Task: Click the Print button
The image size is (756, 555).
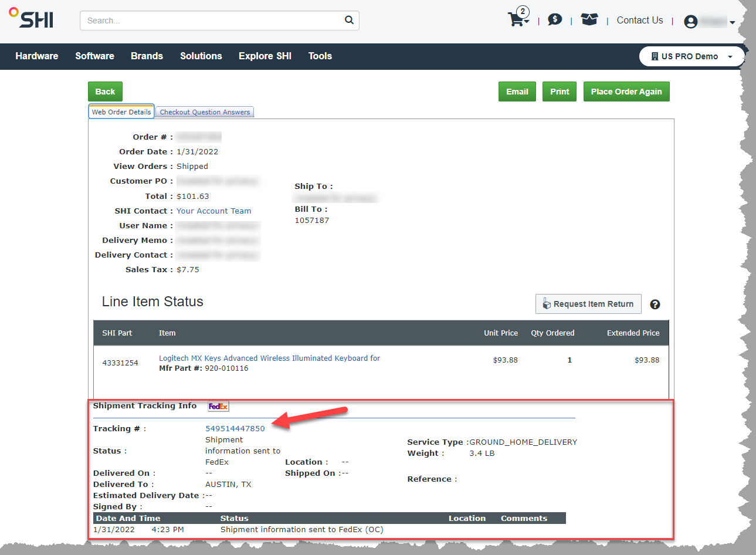Action: pos(560,92)
